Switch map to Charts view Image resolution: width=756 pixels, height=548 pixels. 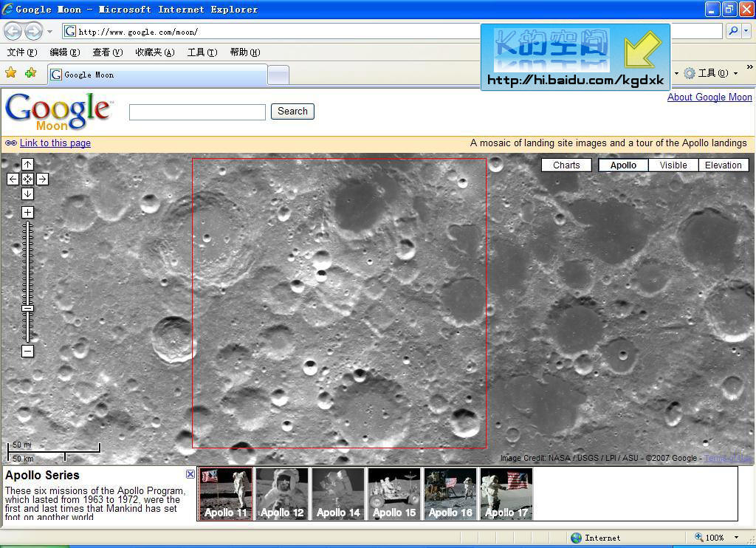pos(566,165)
